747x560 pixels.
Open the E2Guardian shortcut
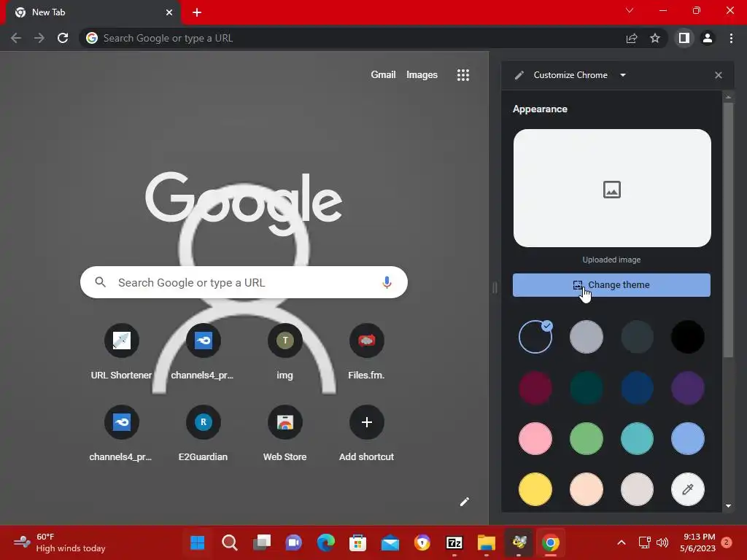pyautogui.click(x=203, y=433)
